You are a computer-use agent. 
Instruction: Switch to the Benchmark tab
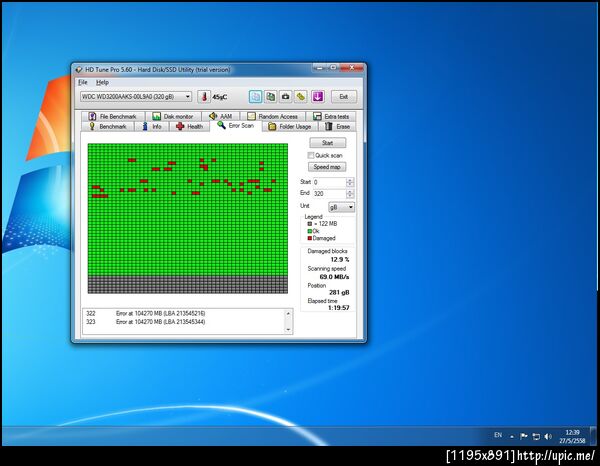pos(108,127)
